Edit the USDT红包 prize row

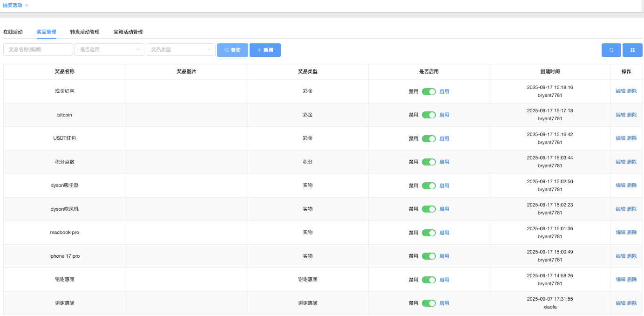[x=621, y=138]
